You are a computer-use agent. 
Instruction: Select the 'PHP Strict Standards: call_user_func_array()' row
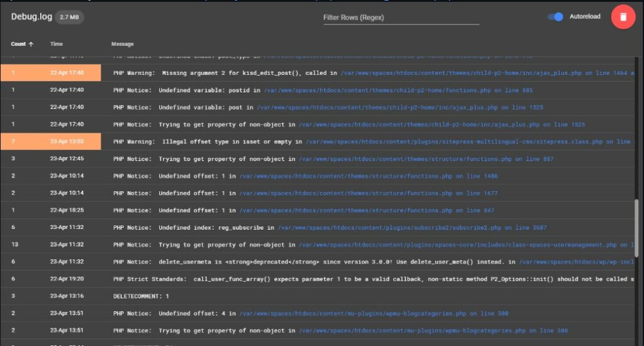click(317, 279)
